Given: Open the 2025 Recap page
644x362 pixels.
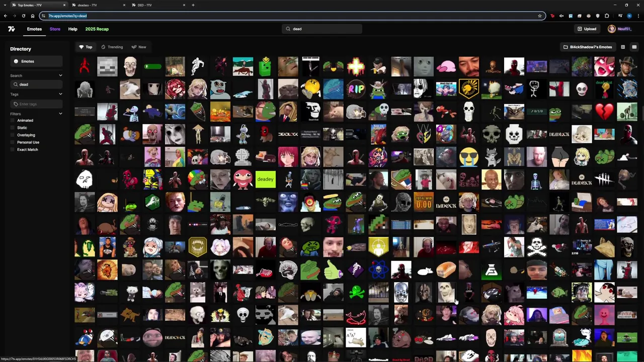Looking at the screenshot, I should tap(97, 29).
